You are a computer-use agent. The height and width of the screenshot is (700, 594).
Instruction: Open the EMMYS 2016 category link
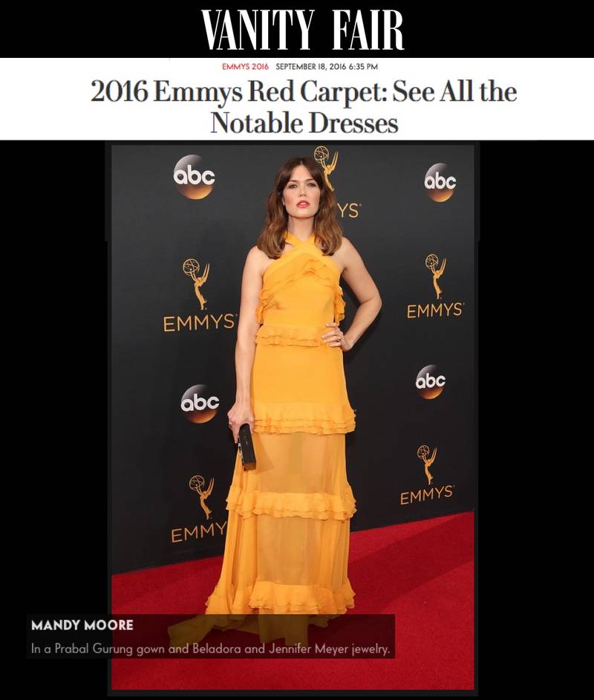point(245,67)
